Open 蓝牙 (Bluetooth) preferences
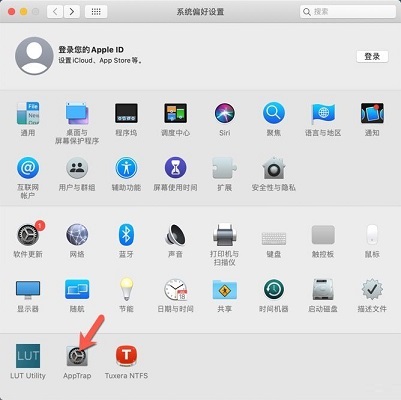401x400 pixels. (x=126, y=235)
